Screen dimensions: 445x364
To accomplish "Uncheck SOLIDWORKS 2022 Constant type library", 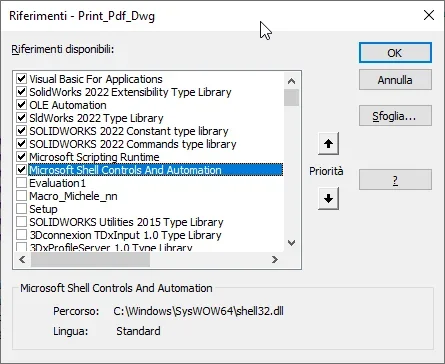I will click(x=21, y=131).
